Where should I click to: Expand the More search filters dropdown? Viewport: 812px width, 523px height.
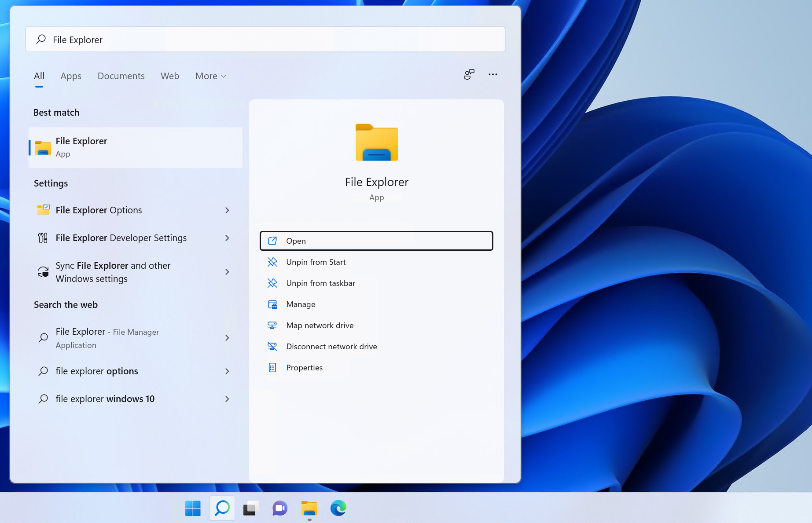(x=210, y=76)
